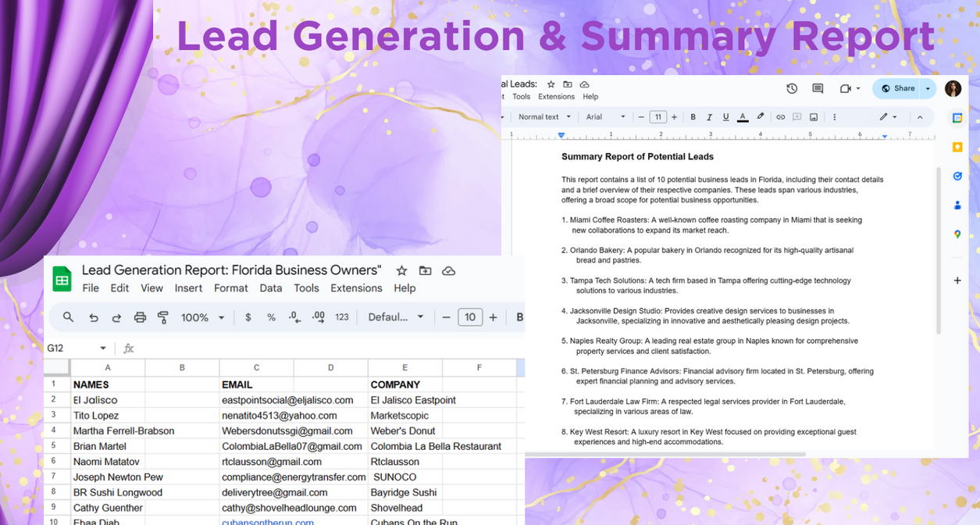This screenshot has width=980, height=525.
Task: Open the 100% zoom dropdown in Sheets
Action: click(202, 317)
